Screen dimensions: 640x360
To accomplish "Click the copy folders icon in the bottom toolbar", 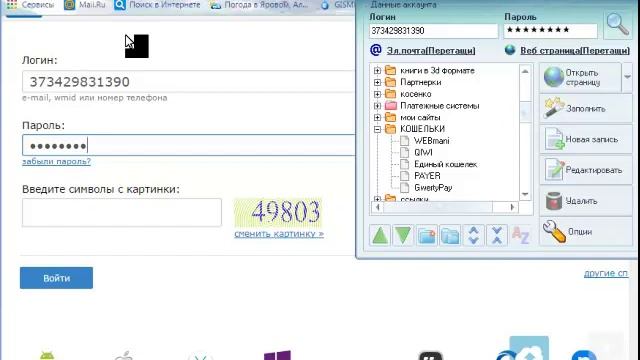I will point(450,235).
